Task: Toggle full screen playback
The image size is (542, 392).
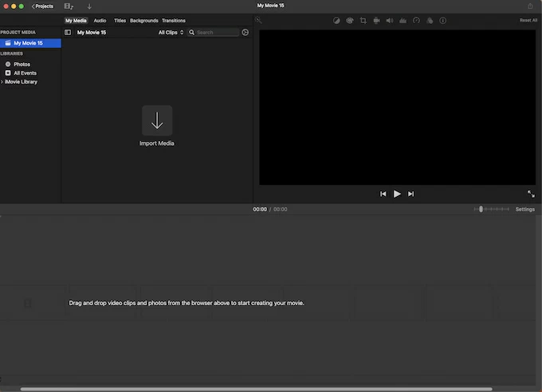Action: click(531, 194)
